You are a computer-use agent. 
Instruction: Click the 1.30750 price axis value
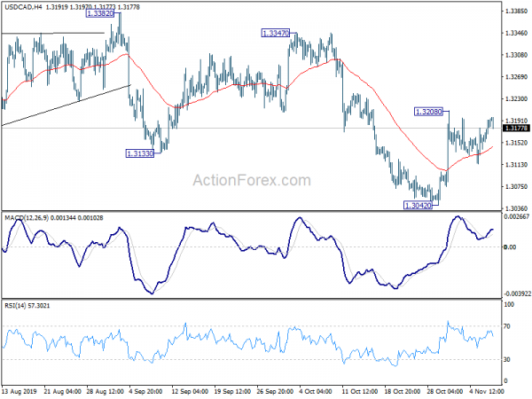[x=516, y=186]
